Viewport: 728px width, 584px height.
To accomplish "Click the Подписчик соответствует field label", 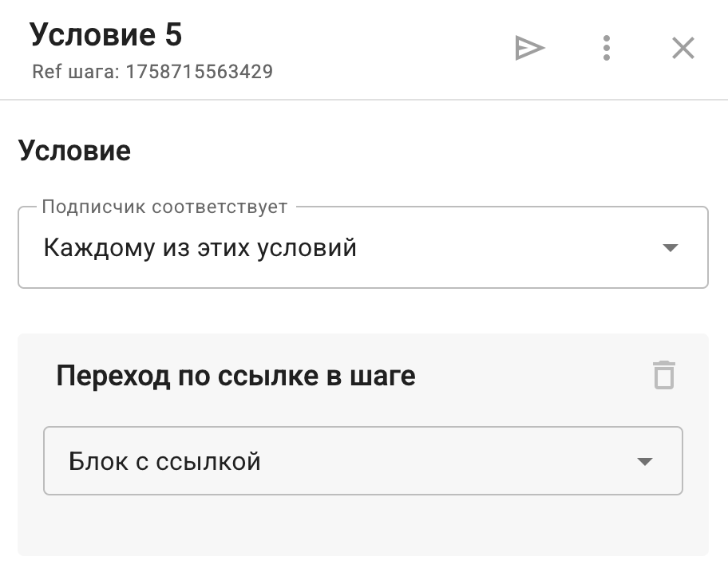I will click(164, 207).
